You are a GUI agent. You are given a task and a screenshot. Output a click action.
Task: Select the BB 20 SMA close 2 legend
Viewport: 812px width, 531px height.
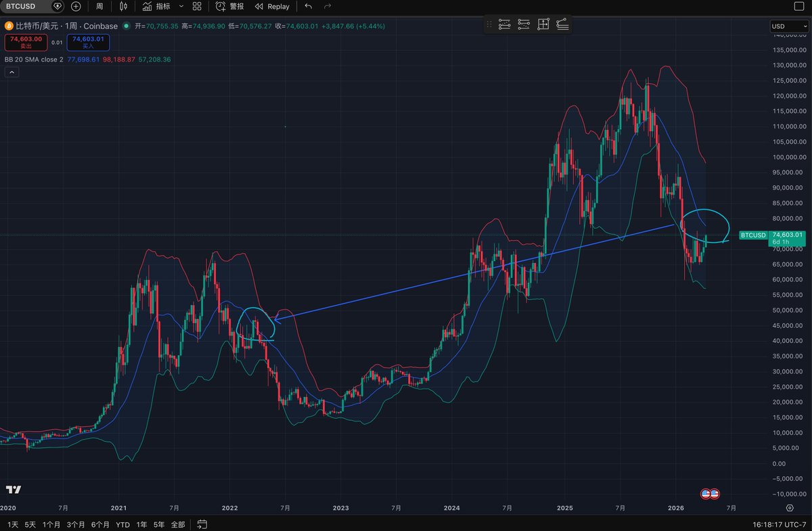[x=34, y=60]
